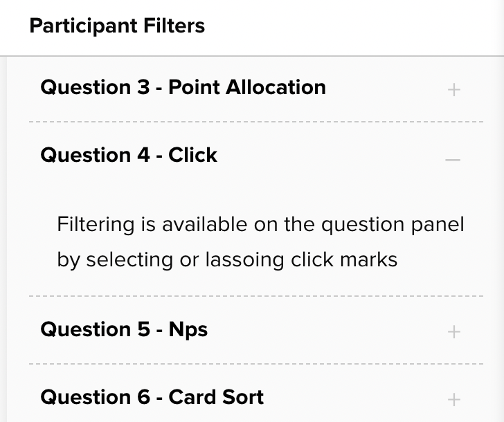Click the words 'Point Allocation' in Question 3
The width and height of the screenshot is (504, 422).
[x=247, y=88]
